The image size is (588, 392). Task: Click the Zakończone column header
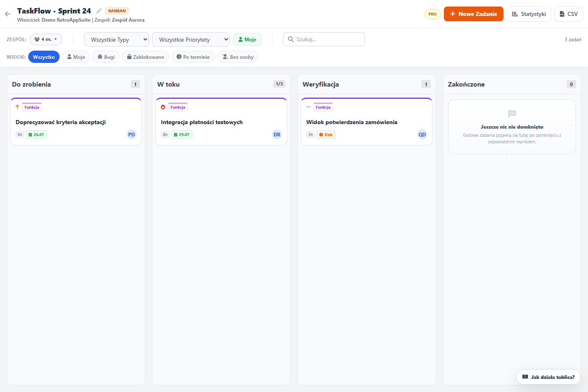(512, 84)
